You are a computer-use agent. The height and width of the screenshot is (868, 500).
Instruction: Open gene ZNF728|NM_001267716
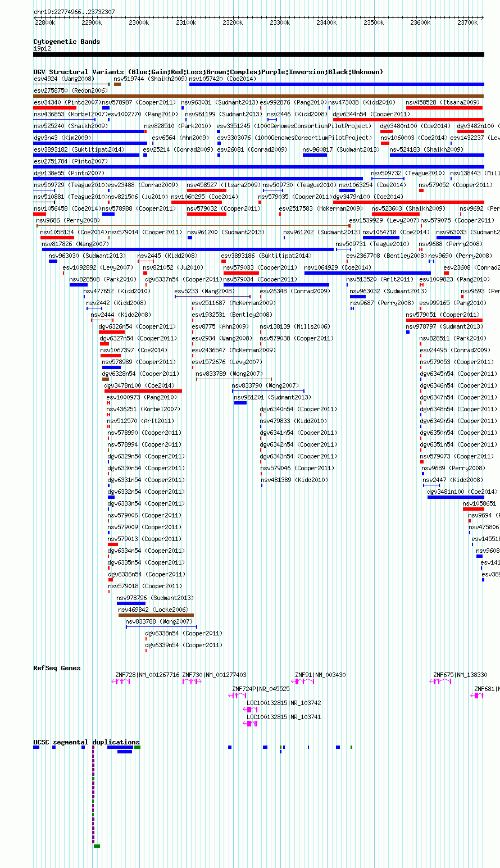pos(147,675)
